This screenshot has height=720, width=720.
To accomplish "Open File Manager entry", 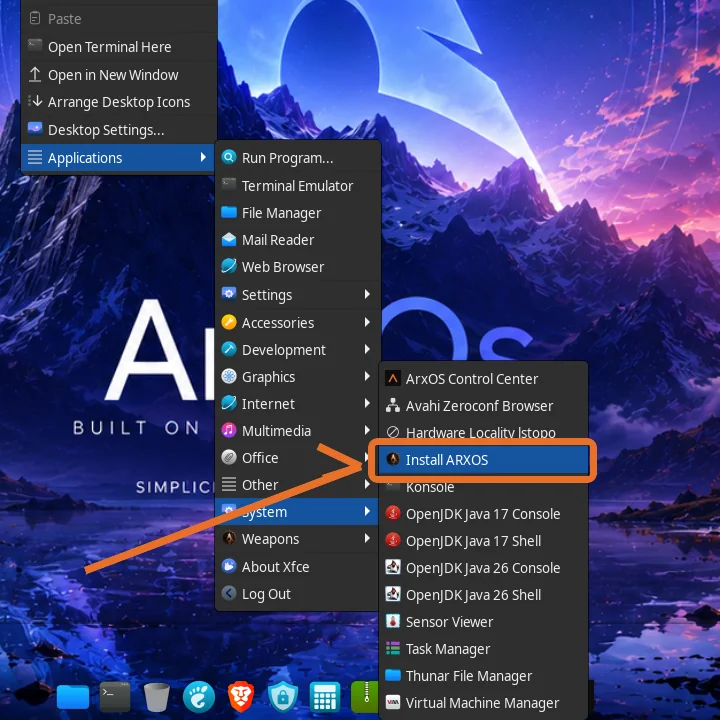I will click(x=298, y=213).
